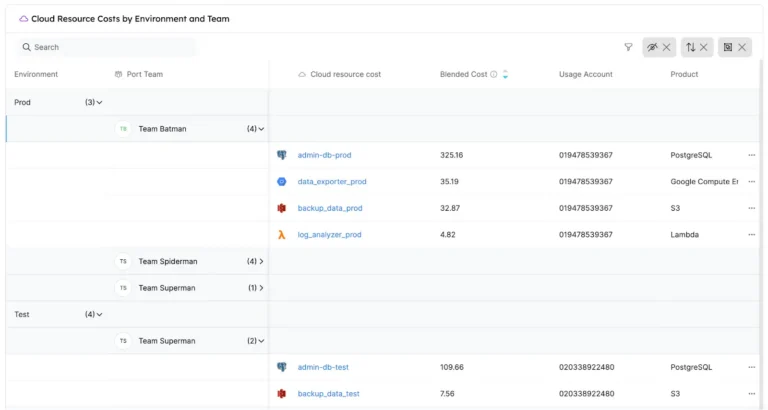Collapse the Team Batman group

tap(261, 129)
